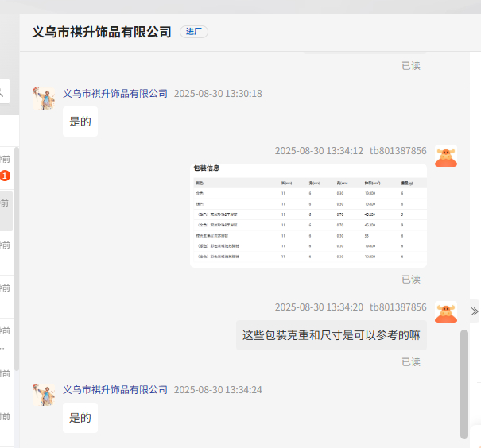
Task: Select the highlighted conversation in the left list
Action: [6, 210]
